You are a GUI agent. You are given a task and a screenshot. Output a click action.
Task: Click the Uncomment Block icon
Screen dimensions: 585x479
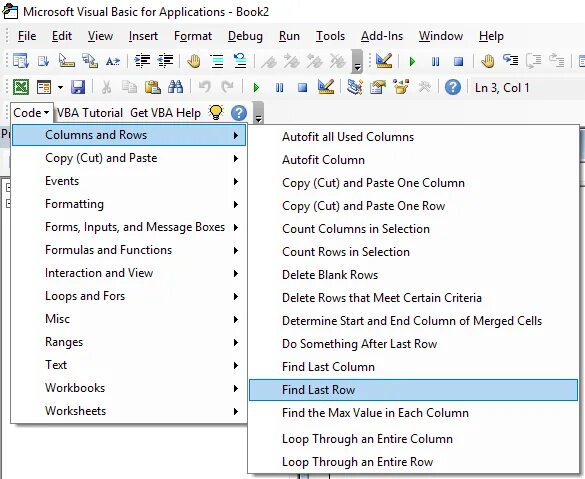point(240,61)
